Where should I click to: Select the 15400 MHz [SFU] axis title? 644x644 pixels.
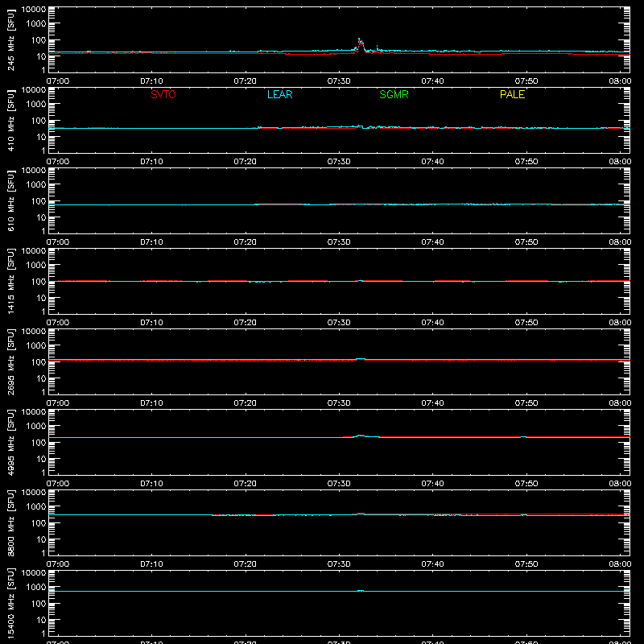(10, 603)
